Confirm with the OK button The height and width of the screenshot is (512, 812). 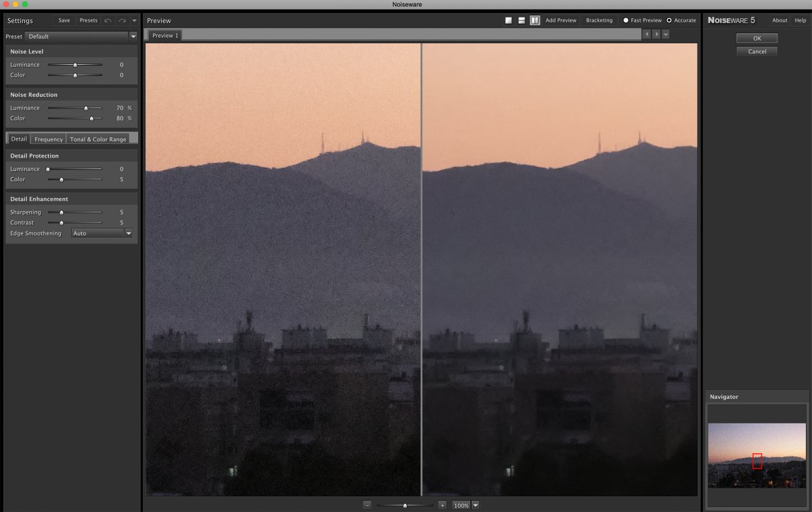[x=757, y=39]
